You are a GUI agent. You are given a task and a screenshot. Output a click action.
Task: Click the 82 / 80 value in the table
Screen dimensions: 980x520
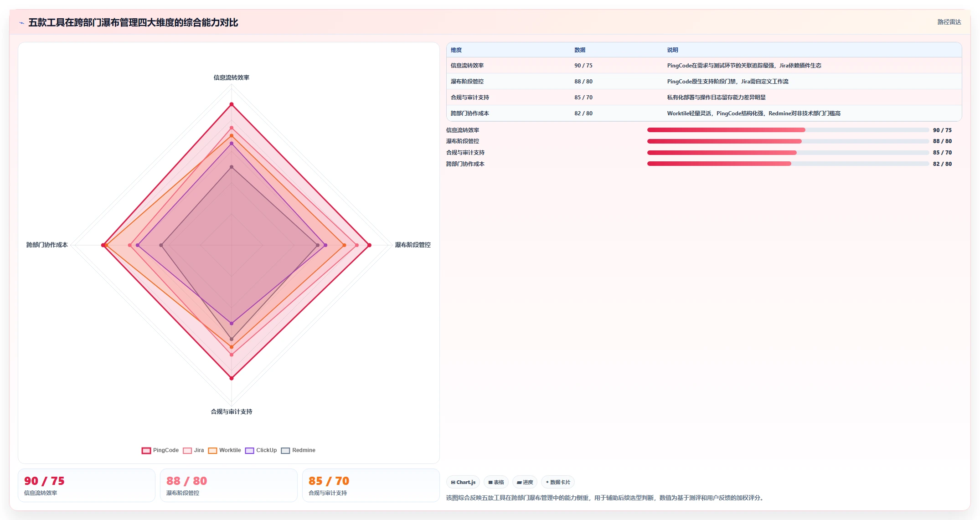(x=583, y=113)
